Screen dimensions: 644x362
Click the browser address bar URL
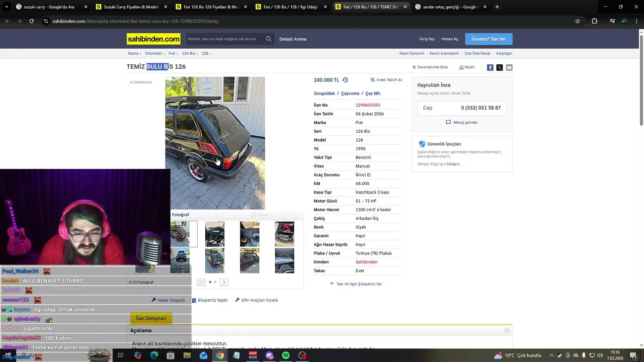[135, 21]
